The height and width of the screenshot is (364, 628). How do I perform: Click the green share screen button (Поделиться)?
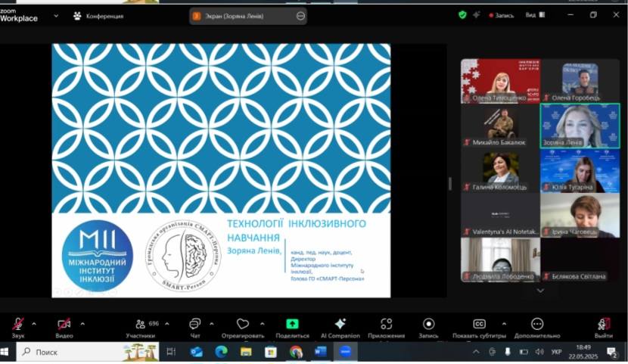[292, 325]
